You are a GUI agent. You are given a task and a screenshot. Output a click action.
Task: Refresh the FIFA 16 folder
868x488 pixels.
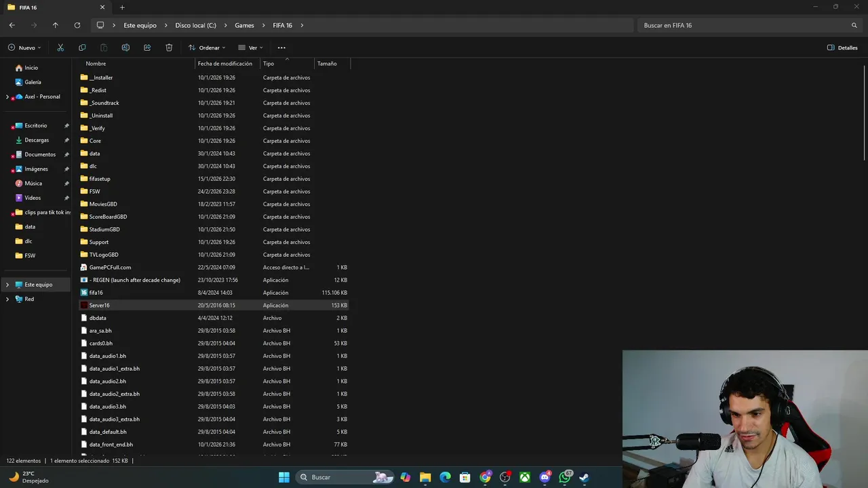77,25
